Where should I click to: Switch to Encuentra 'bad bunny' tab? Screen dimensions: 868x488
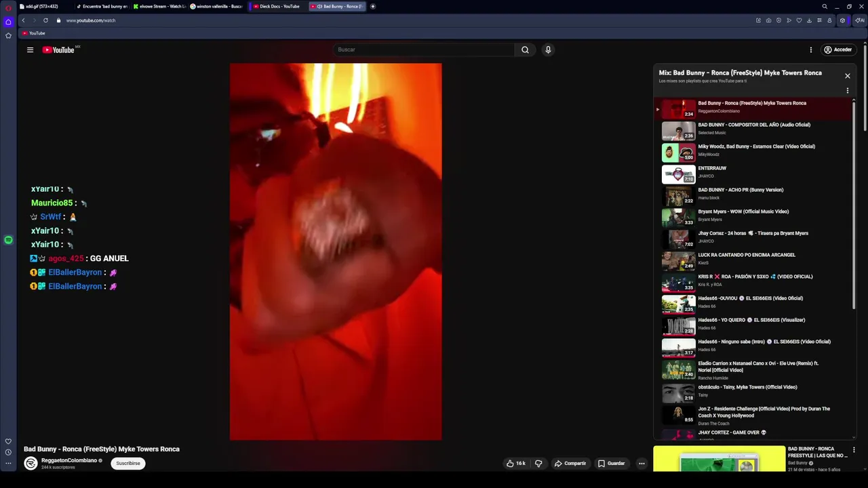point(102,7)
